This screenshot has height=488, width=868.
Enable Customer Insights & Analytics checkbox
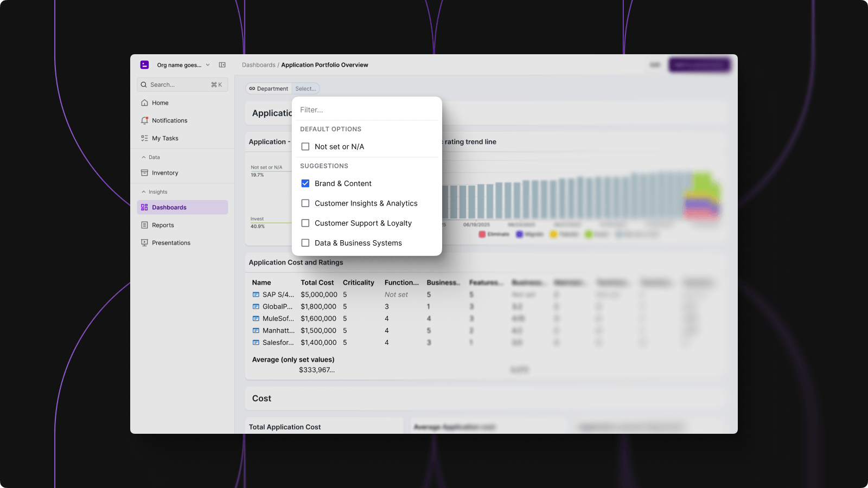305,203
